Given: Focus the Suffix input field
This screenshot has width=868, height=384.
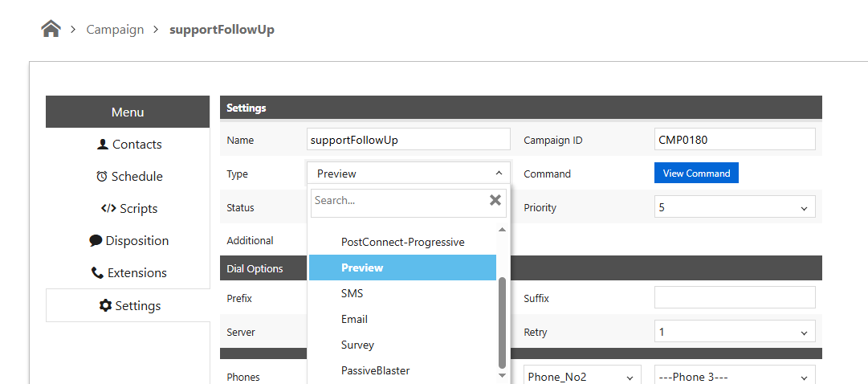Looking at the screenshot, I should pyautogui.click(x=734, y=298).
